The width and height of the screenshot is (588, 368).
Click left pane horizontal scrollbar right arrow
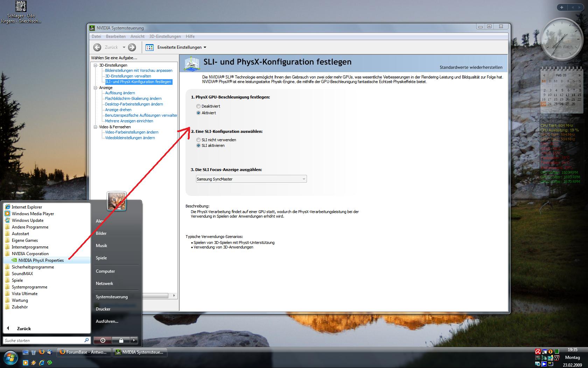tap(174, 296)
